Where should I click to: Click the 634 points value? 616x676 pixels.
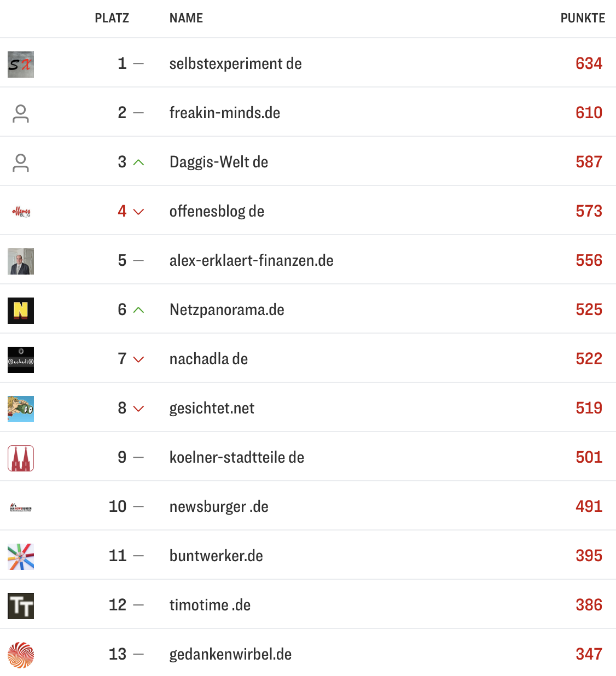[589, 64]
